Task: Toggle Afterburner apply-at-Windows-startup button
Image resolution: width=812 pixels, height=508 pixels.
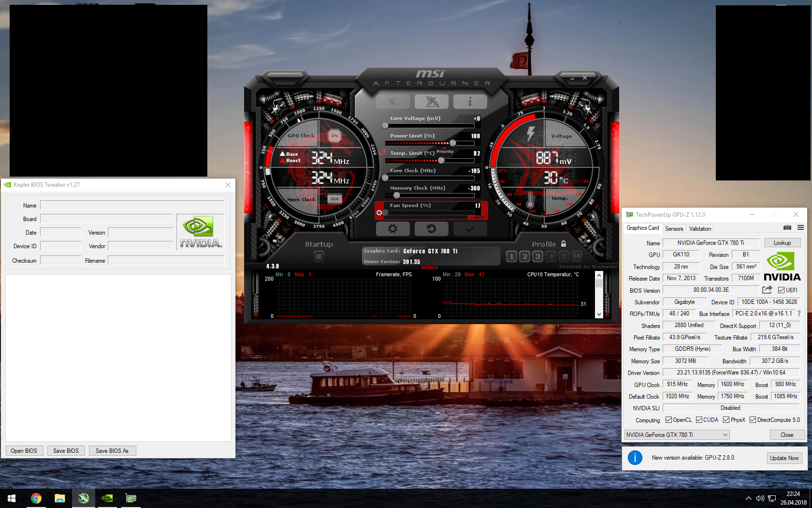Action: [x=319, y=256]
